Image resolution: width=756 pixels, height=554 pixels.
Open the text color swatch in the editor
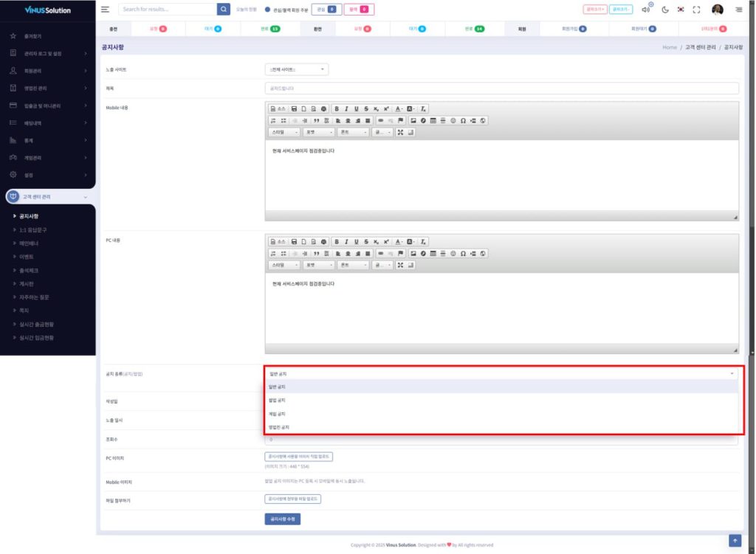(x=397, y=109)
